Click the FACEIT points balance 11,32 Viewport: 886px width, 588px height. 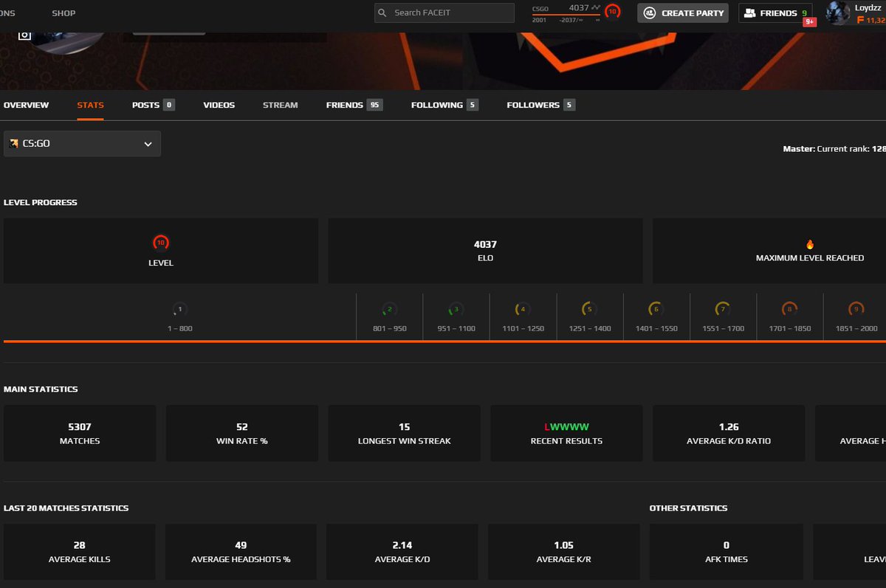[871, 20]
